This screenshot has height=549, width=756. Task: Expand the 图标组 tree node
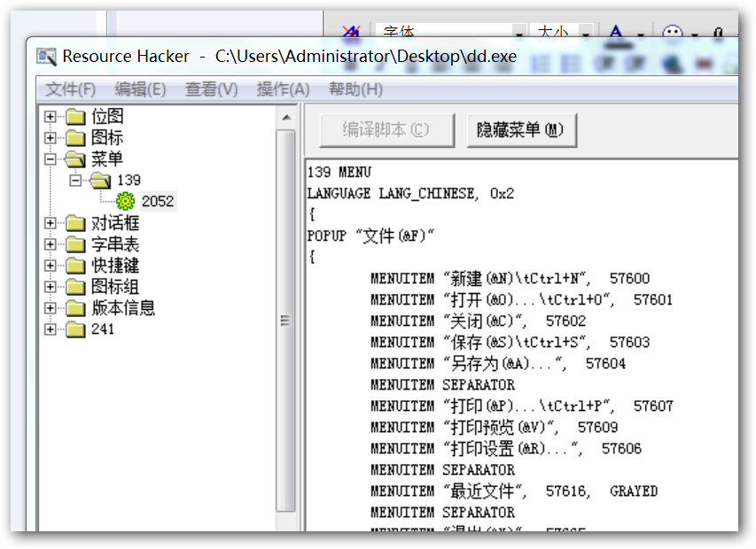tap(51, 287)
